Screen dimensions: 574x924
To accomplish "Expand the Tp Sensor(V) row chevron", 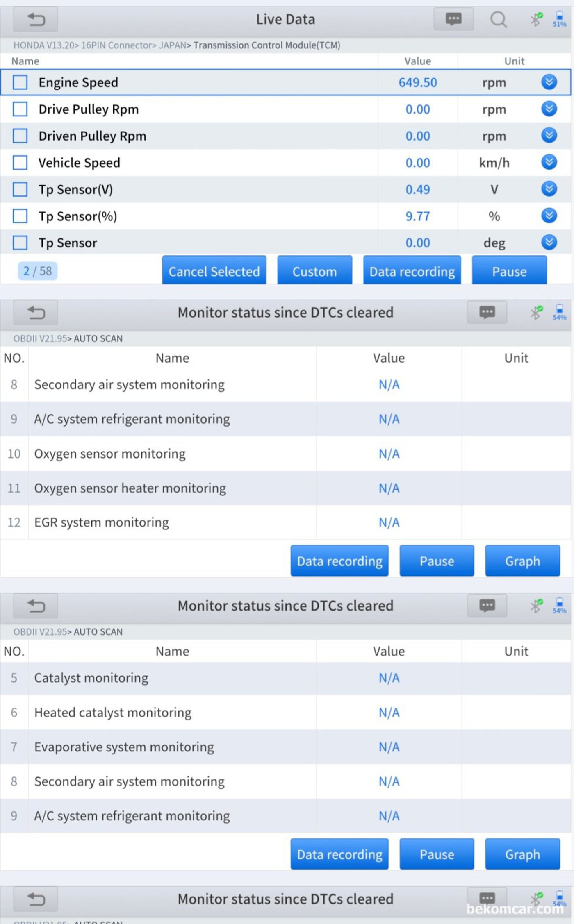I will (549, 189).
